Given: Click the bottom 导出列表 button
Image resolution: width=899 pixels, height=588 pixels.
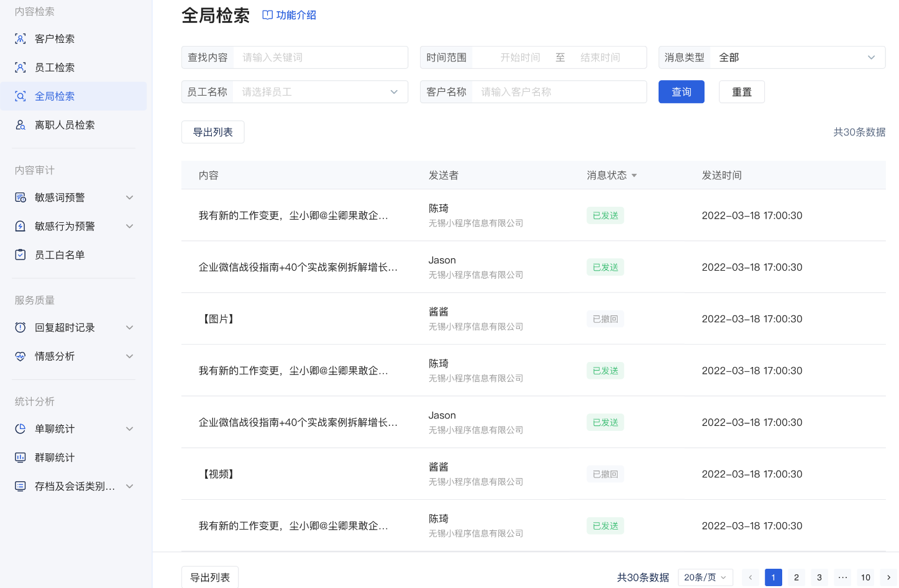Looking at the screenshot, I should pos(210,577).
